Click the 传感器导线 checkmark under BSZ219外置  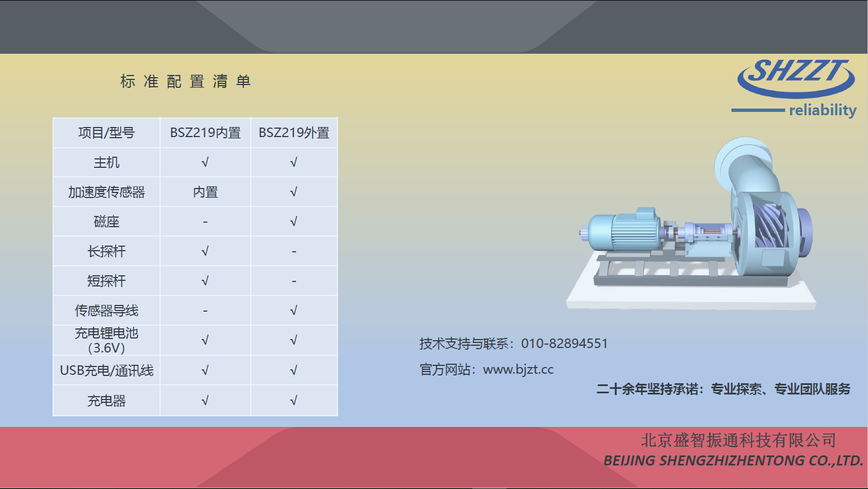(x=294, y=311)
